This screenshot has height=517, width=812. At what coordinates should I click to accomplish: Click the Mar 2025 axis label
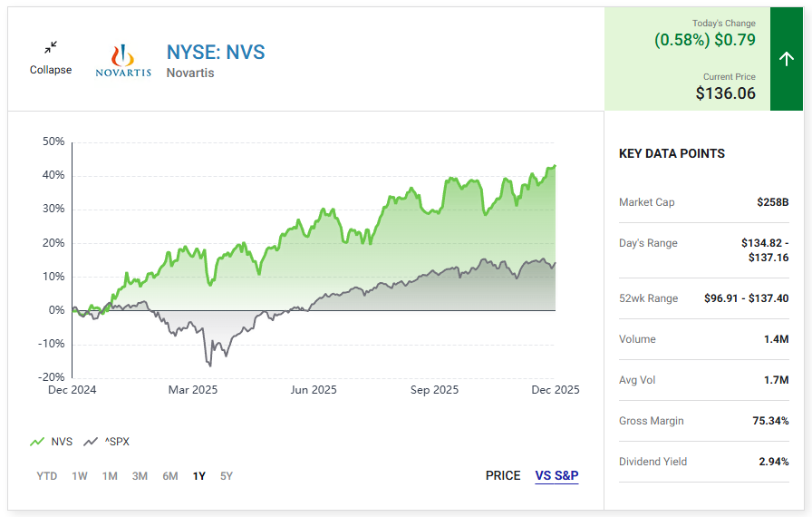coord(193,390)
